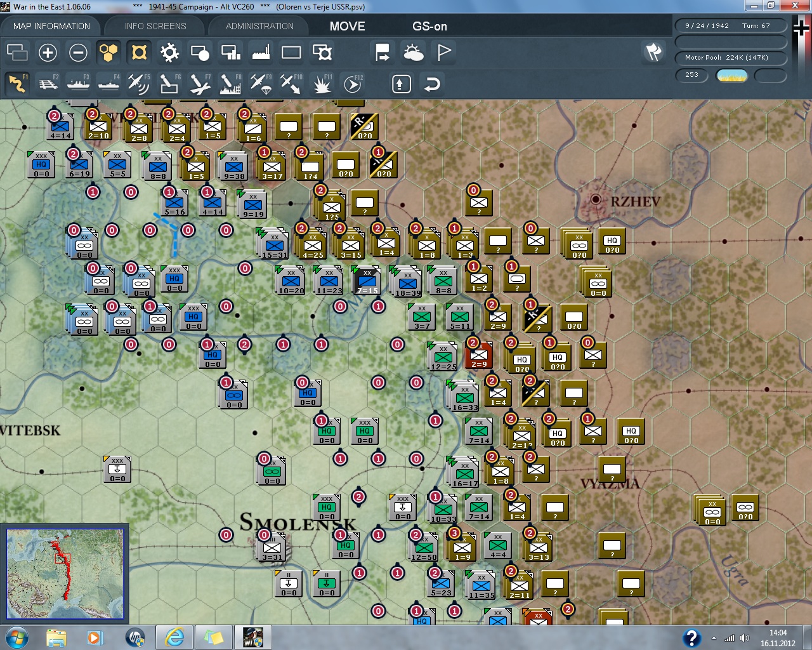Toggle the hex grid display button

[x=108, y=53]
